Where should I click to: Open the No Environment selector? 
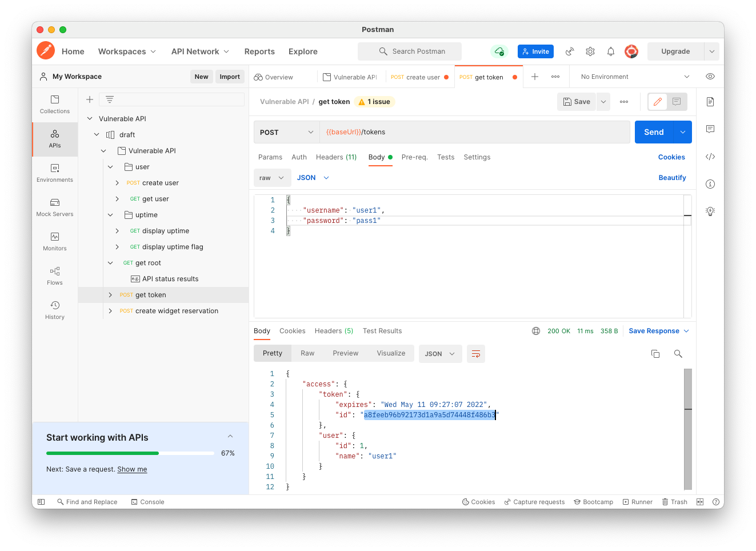(635, 77)
